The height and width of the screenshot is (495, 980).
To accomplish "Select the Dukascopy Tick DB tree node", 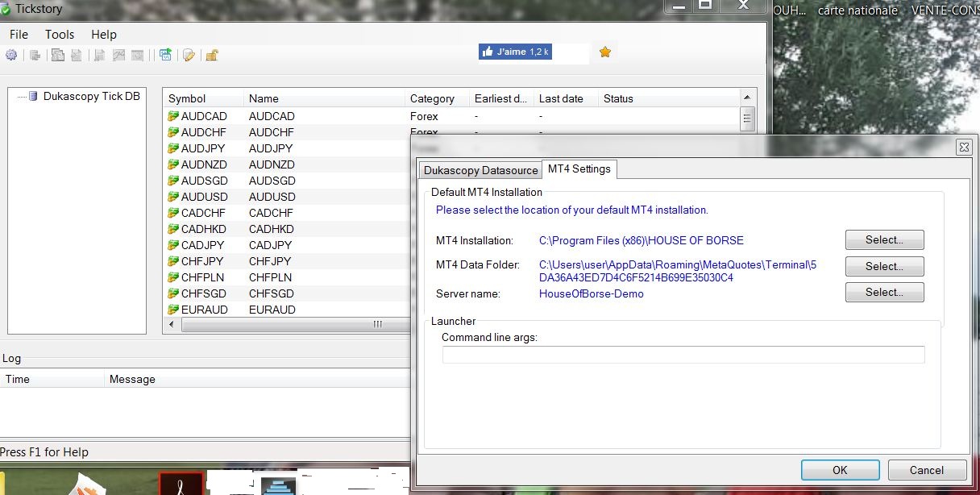I will tap(91, 96).
